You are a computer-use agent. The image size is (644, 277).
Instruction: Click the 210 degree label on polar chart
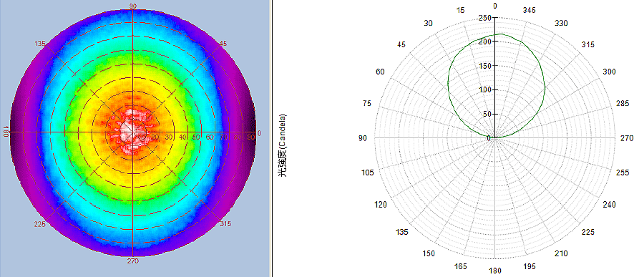coord(562,253)
